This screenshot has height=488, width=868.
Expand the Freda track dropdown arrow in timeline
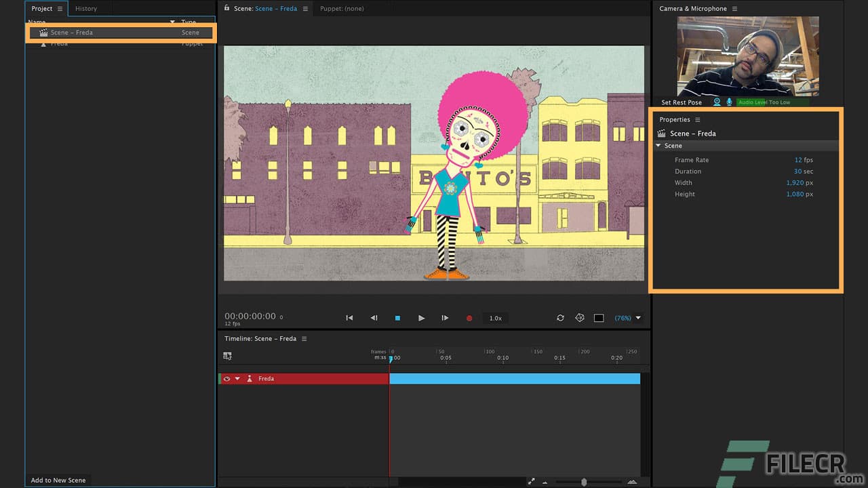(236, 378)
